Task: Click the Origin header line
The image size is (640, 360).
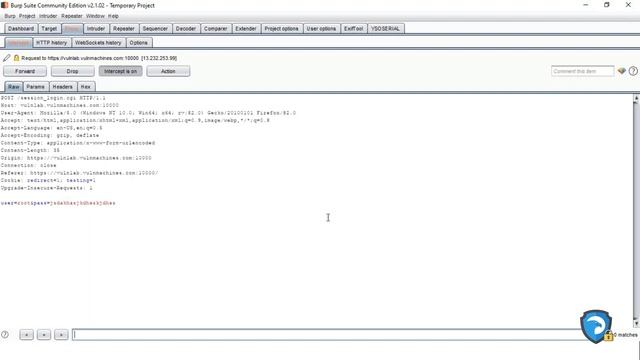Action: click(x=76, y=158)
